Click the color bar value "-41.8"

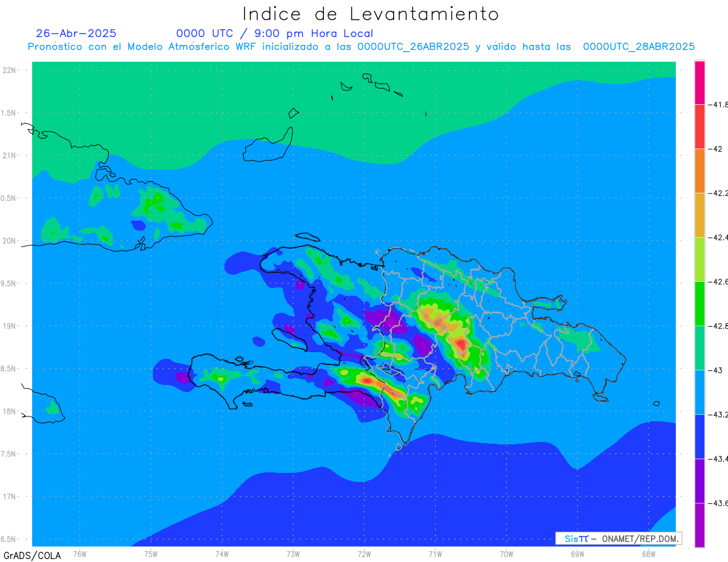[718, 104]
